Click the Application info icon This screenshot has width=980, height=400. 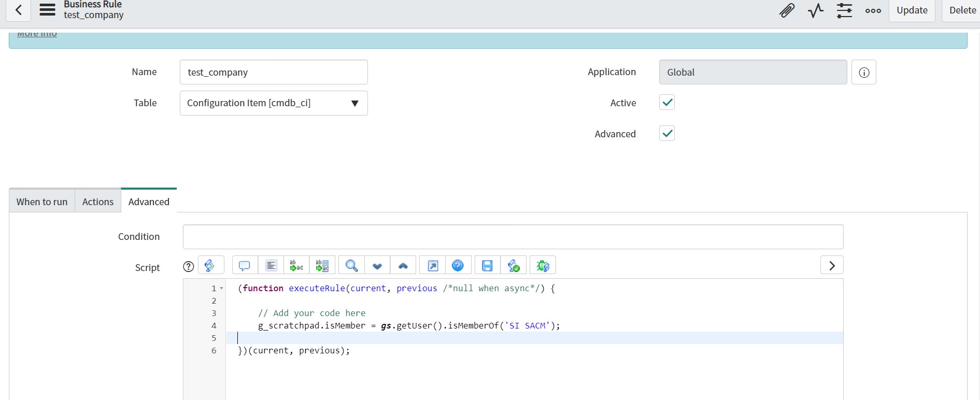point(864,72)
